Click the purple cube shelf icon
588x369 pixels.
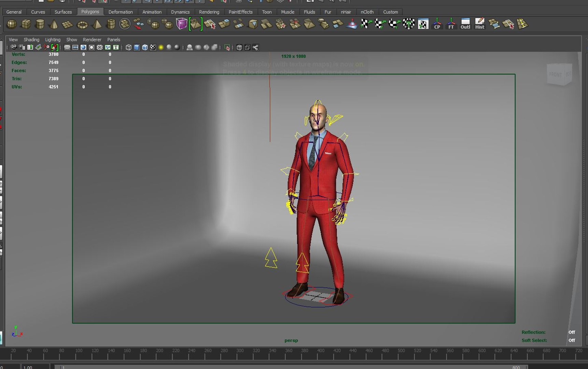182,24
